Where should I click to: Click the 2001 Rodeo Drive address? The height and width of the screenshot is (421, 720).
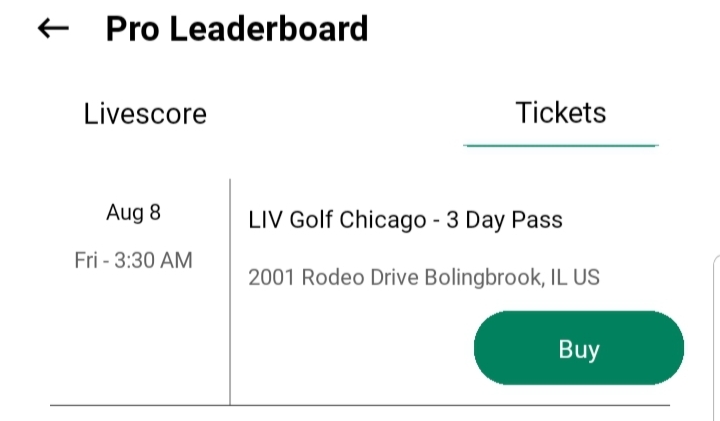pyautogui.click(x=423, y=277)
